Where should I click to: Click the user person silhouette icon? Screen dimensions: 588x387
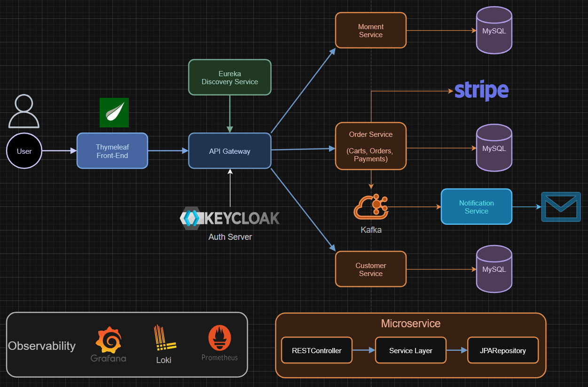24,111
